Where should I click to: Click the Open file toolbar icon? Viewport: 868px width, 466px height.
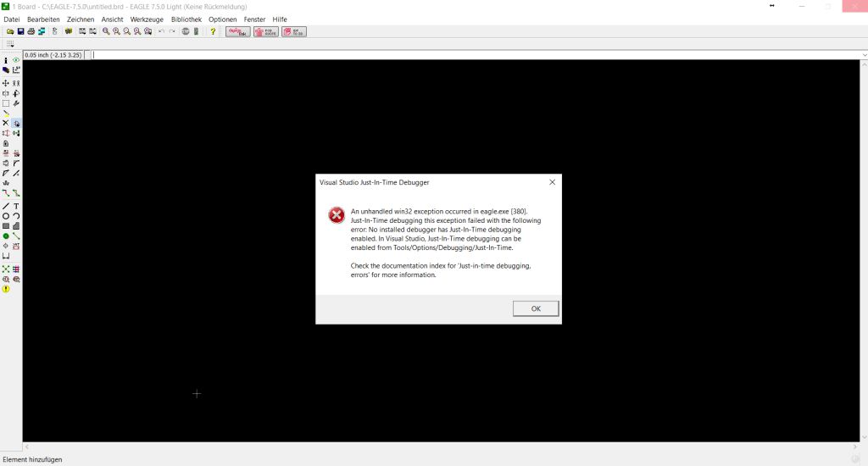point(10,31)
